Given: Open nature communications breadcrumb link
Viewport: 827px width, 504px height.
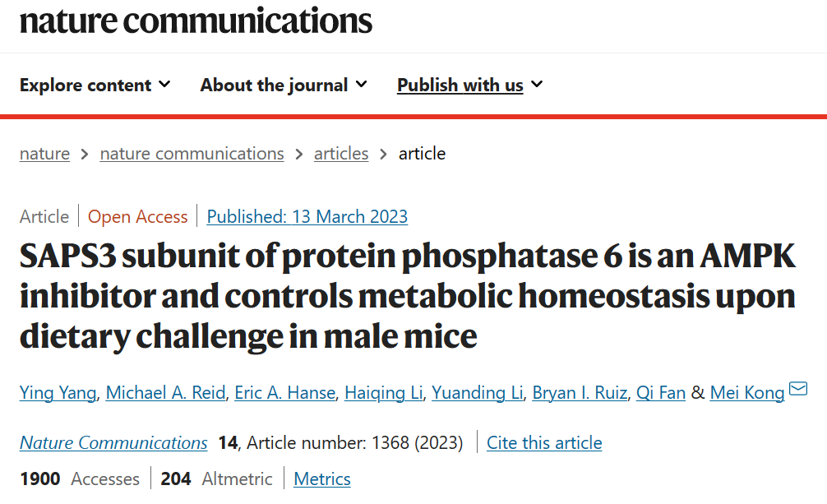Looking at the screenshot, I should pyautogui.click(x=192, y=154).
